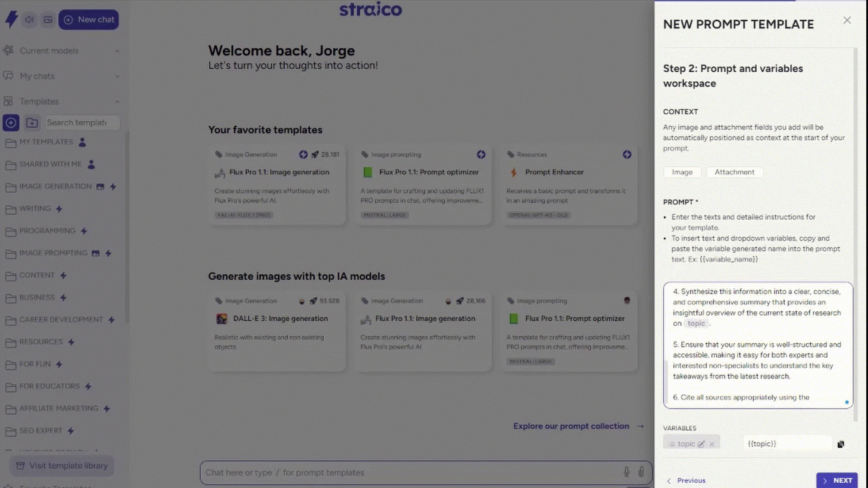Collapse the Templates section
Screen dimensions: 868x488
tap(61, 101)
